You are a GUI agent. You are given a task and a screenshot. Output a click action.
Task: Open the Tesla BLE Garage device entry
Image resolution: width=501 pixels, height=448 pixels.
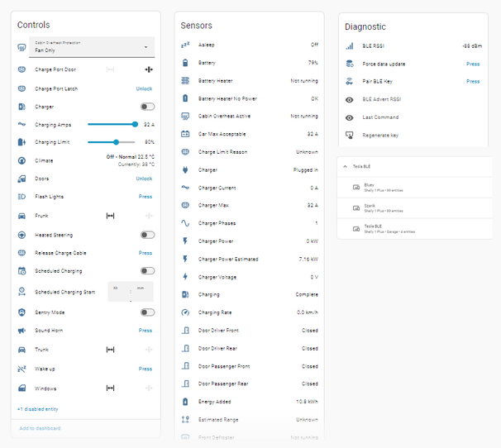point(415,229)
